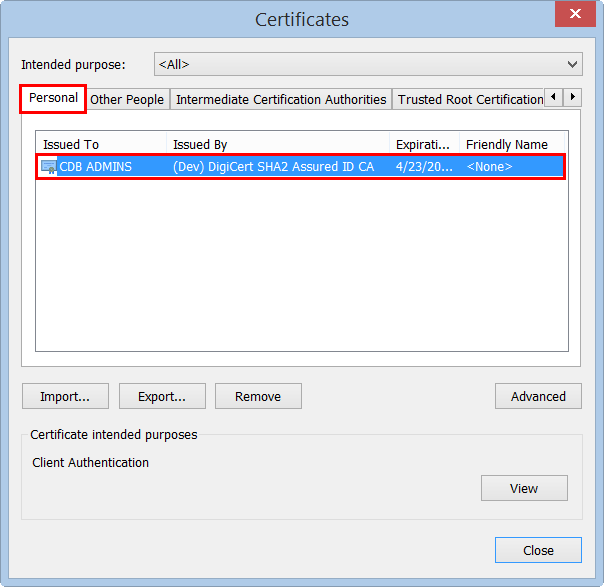This screenshot has height=587, width=604.
Task: Click the Friendly Name column header
Action: (x=513, y=145)
